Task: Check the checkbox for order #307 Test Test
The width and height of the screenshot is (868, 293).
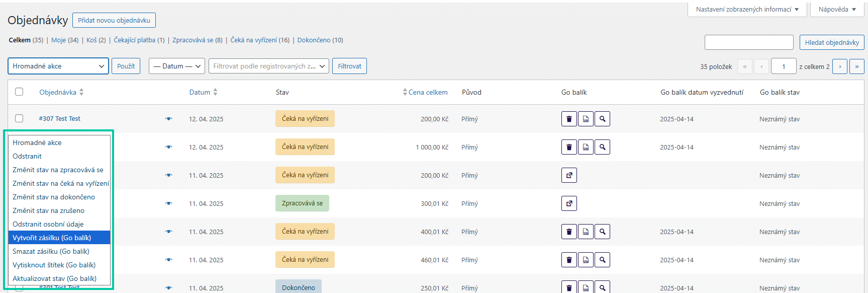Action: coord(19,118)
